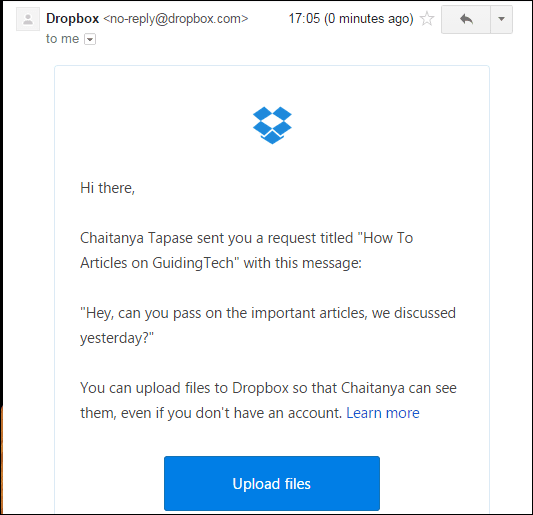Open sender profile avatar icon
533x515 pixels.
(x=28, y=19)
